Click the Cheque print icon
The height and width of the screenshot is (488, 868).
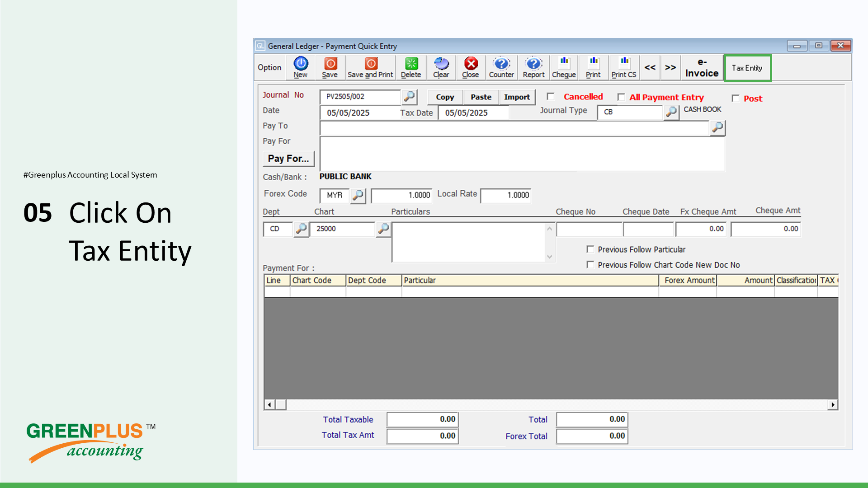pyautogui.click(x=564, y=68)
